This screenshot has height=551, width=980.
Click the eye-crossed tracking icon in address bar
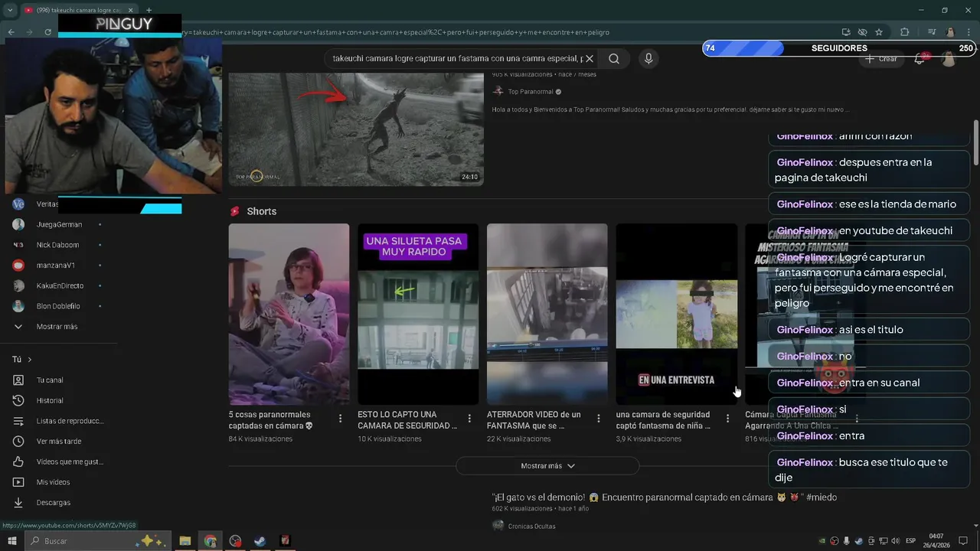[863, 32]
